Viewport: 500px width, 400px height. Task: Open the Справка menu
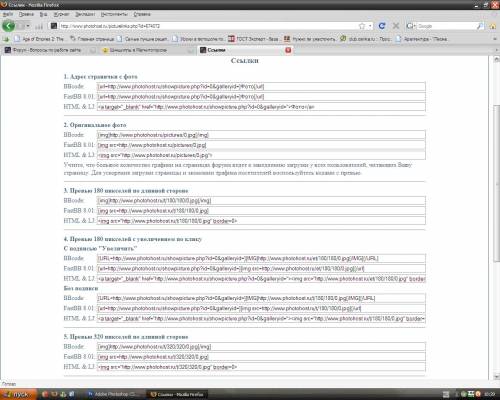[x=142, y=14]
